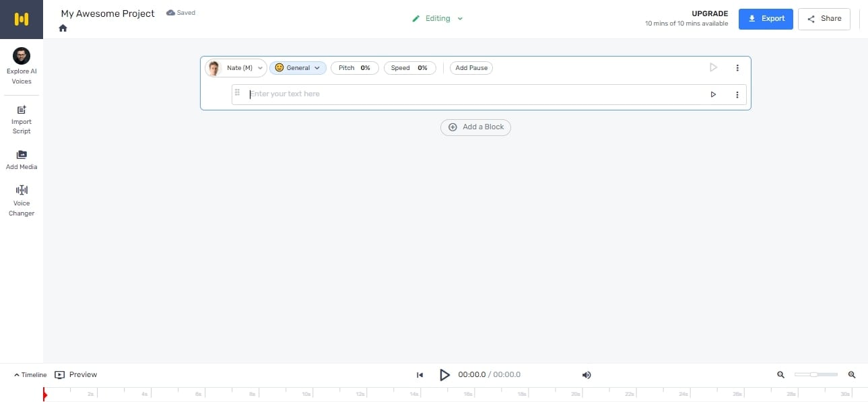Adjust Pitch 0% setting

[x=355, y=68]
